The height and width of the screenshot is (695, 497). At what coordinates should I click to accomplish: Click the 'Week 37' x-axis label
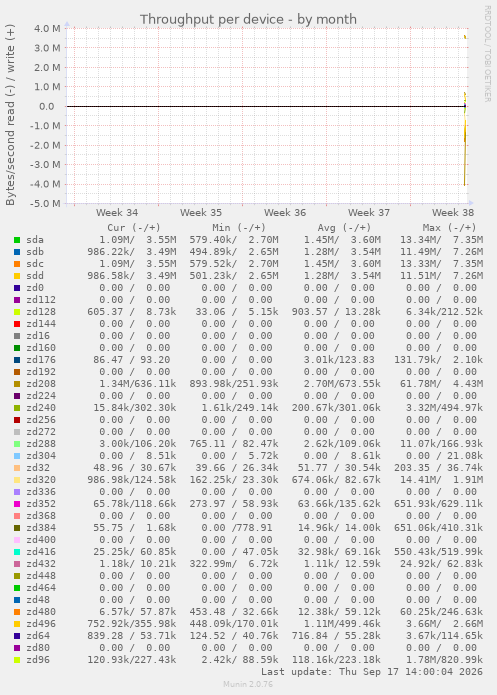point(369,212)
